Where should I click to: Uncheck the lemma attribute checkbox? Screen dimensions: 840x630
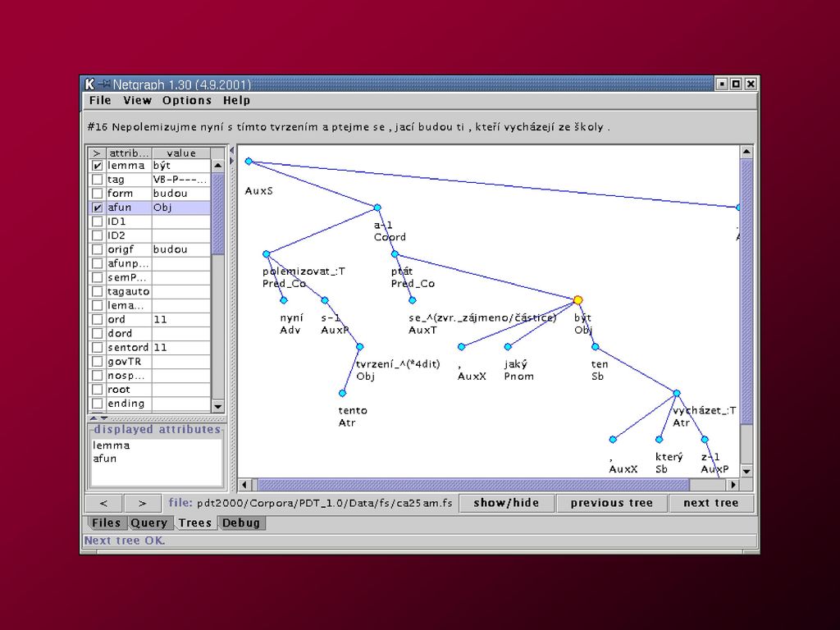coord(97,166)
